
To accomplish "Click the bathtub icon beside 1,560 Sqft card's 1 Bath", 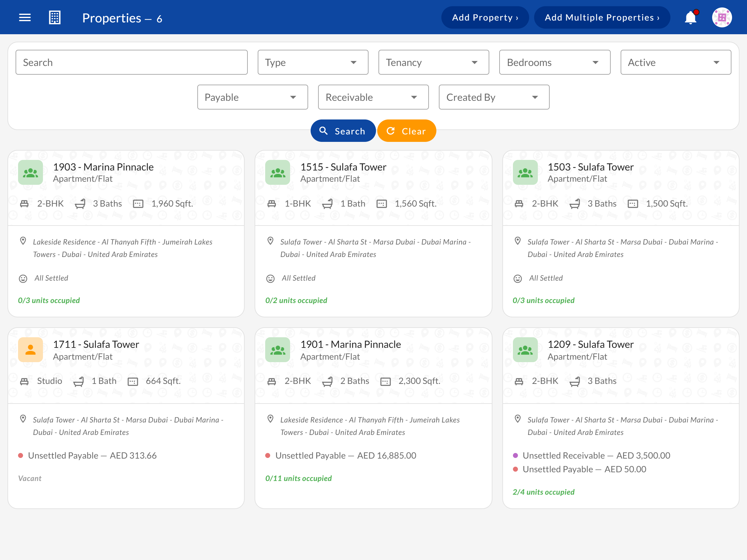I will point(327,203).
